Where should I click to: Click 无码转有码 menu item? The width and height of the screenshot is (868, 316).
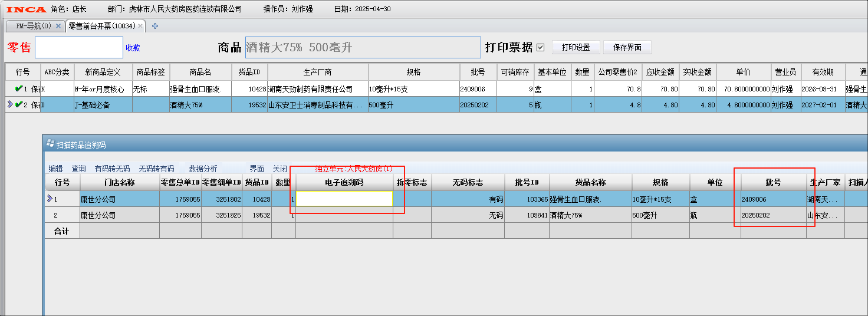click(156, 169)
